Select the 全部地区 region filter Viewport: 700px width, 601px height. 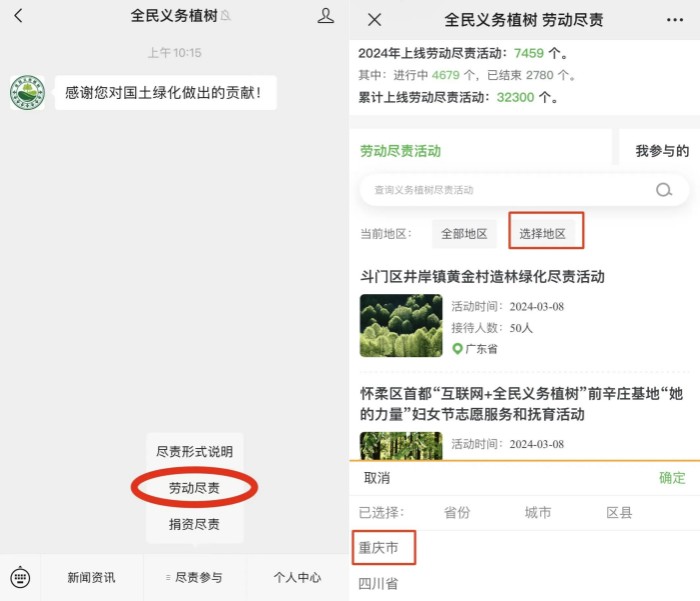[464, 233]
